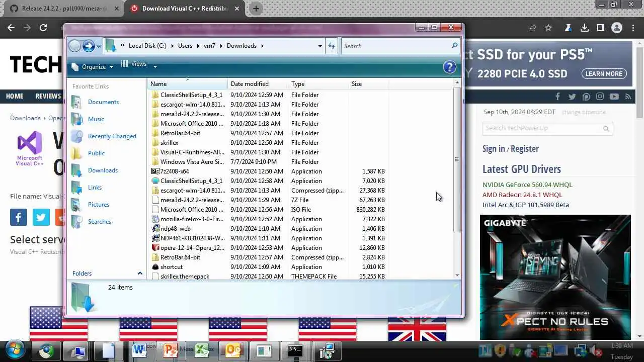
Task: Click the Sign in link
Action: click(494, 149)
